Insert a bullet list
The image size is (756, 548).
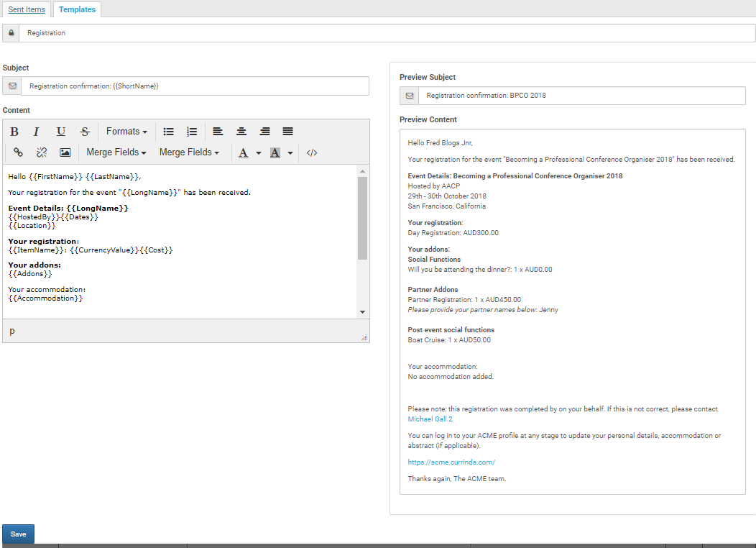(x=168, y=132)
